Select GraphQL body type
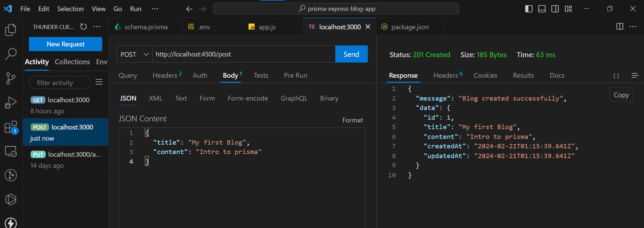Screen dimensions: 644x228 pyautogui.click(x=294, y=98)
